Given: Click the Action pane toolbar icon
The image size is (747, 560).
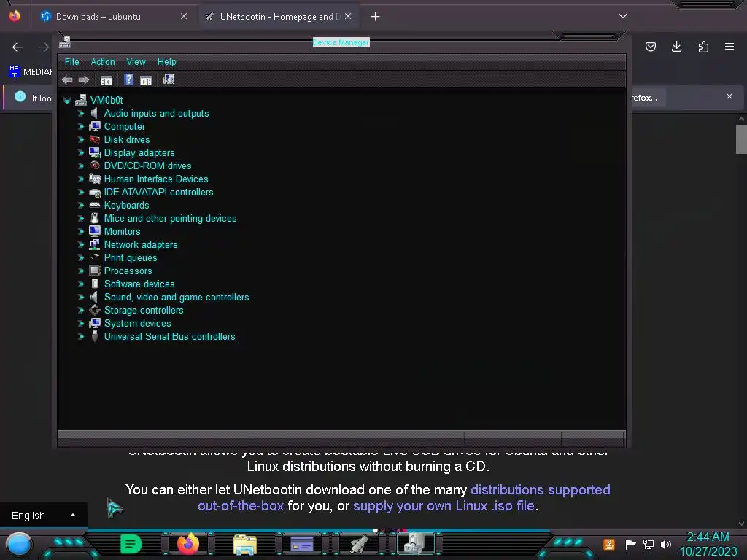Looking at the screenshot, I should click(x=146, y=79).
